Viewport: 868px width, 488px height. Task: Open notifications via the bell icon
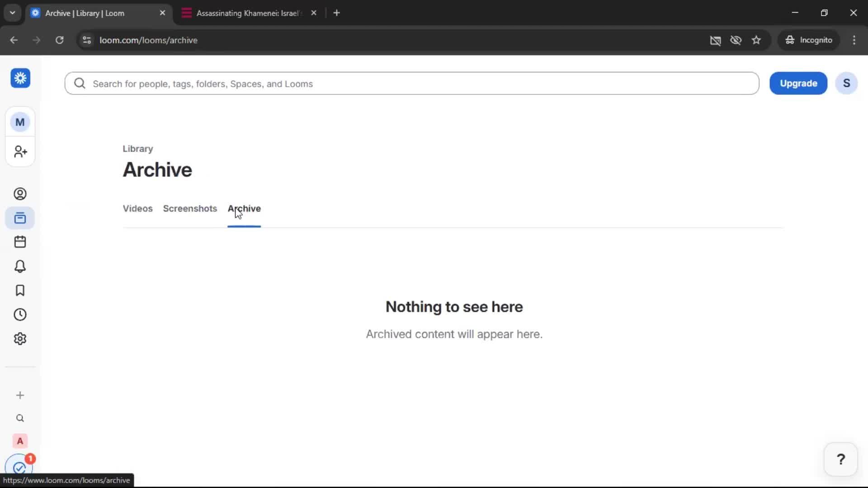[x=19, y=266]
